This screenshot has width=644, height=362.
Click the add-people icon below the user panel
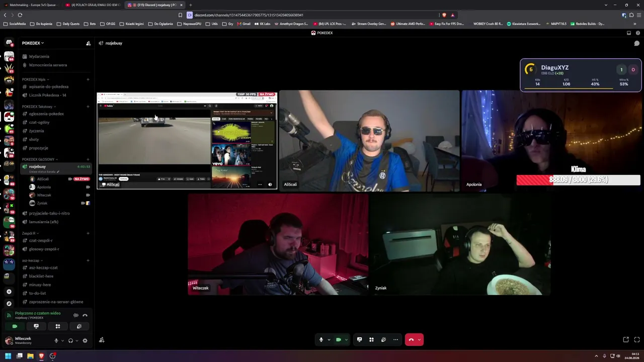click(x=102, y=340)
